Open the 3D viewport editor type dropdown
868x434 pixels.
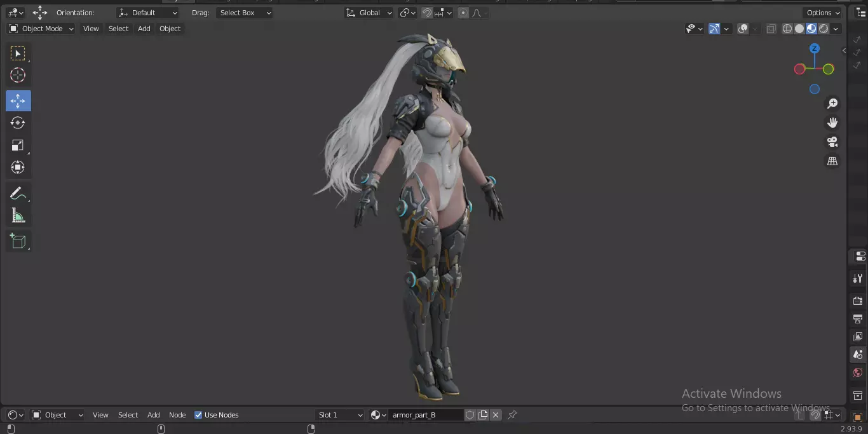tap(15, 13)
